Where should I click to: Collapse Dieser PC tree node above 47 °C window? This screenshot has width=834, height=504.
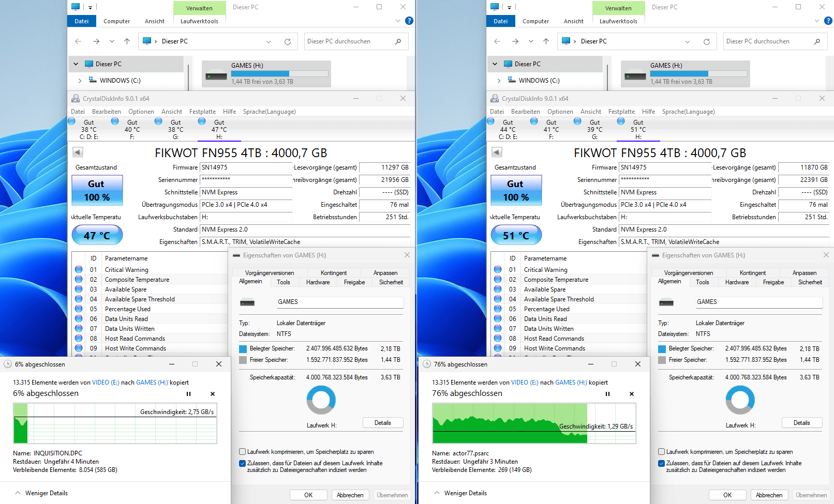point(76,64)
